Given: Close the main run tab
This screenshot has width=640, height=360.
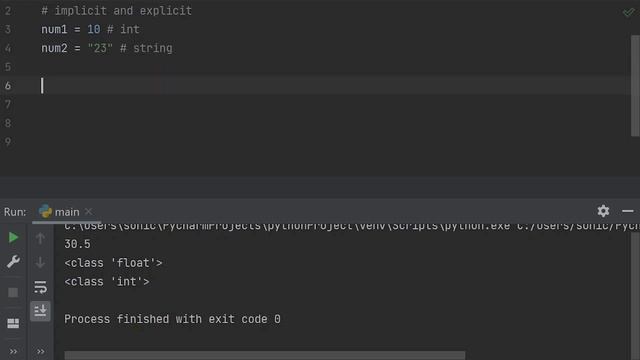Looking at the screenshot, I should click(88, 211).
